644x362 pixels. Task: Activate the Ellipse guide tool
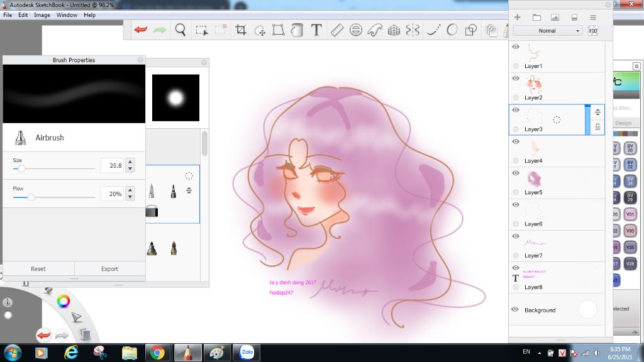pyautogui.click(x=356, y=30)
